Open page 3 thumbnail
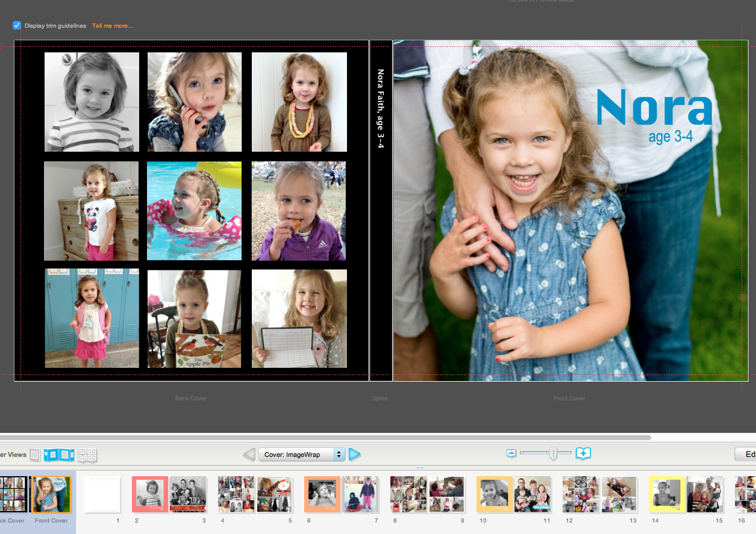This screenshot has width=756, height=534. tap(188, 495)
